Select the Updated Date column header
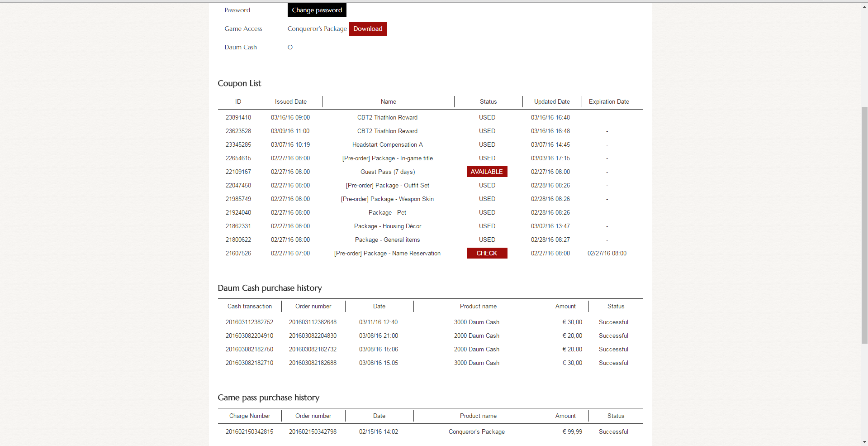The width and height of the screenshot is (868, 446). (x=552, y=101)
